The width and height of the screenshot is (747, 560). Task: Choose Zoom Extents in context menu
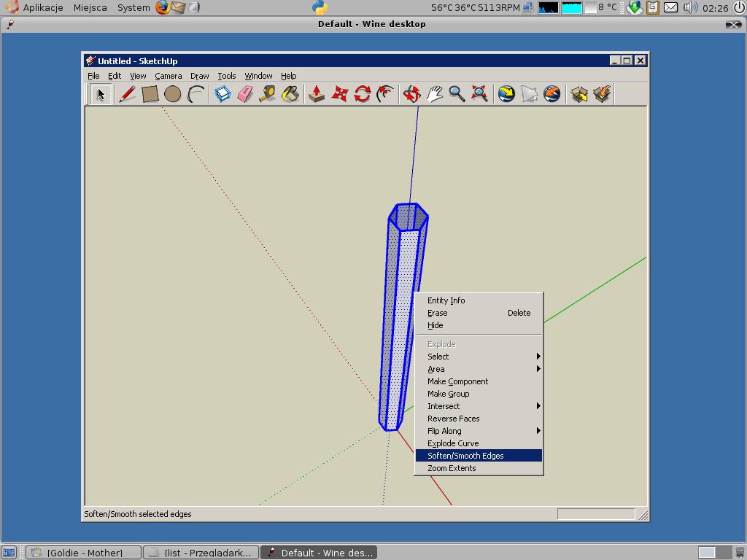pos(479,468)
